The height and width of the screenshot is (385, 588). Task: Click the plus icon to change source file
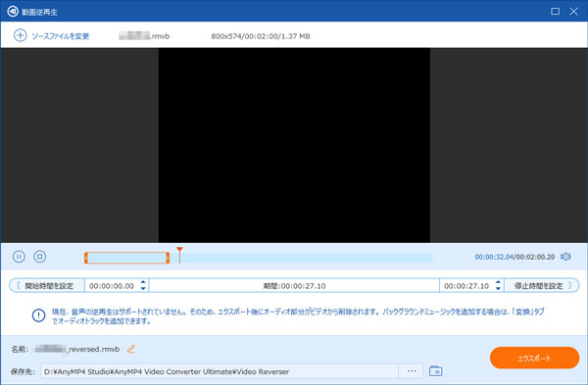pos(20,35)
